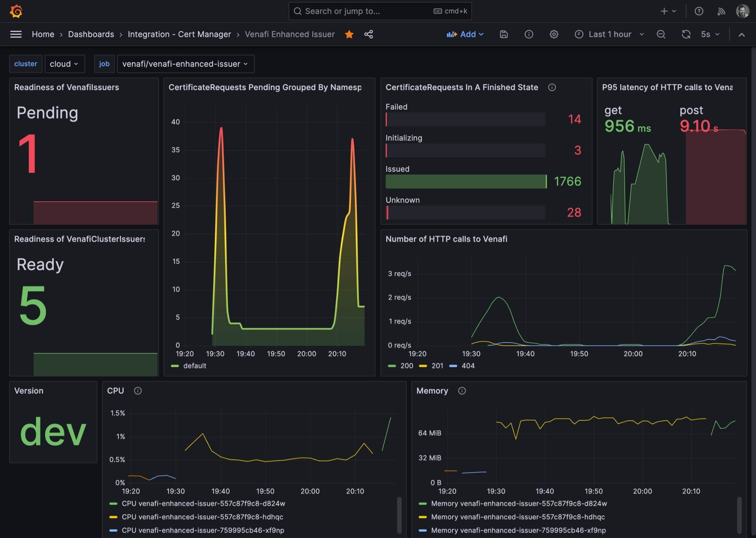This screenshot has height=538, width=756.
Task: Open the plus new item menu
Action: [668, 11]
